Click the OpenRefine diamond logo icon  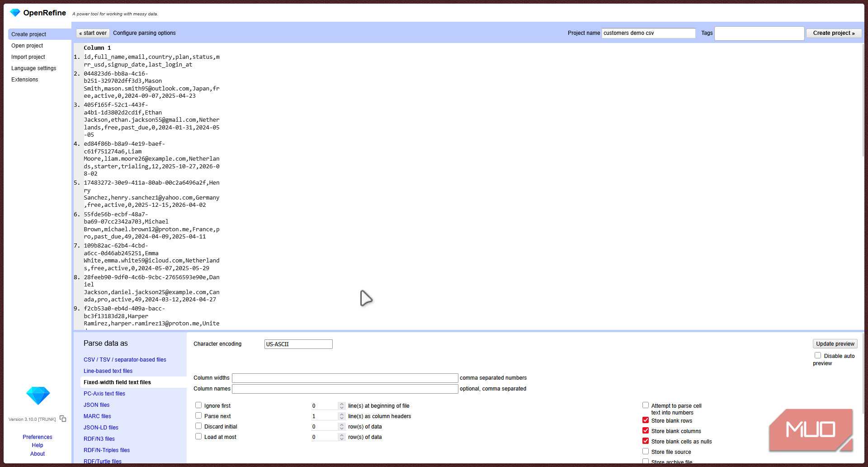pyautogui.click(x=15, y=13)
